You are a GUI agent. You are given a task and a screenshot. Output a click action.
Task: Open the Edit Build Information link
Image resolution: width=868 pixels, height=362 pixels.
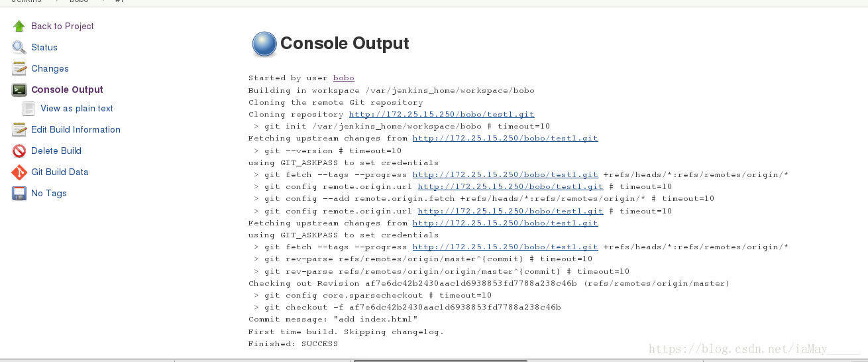76,129
